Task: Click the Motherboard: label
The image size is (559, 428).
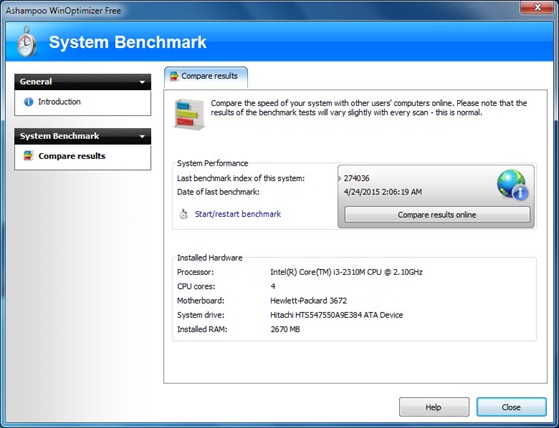Action: [201, 301]
